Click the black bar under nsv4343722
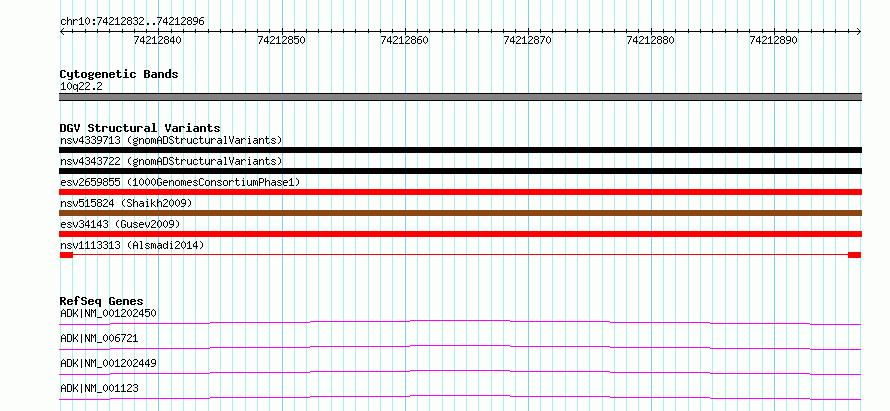The image size is (890, 411). point(460,171)
